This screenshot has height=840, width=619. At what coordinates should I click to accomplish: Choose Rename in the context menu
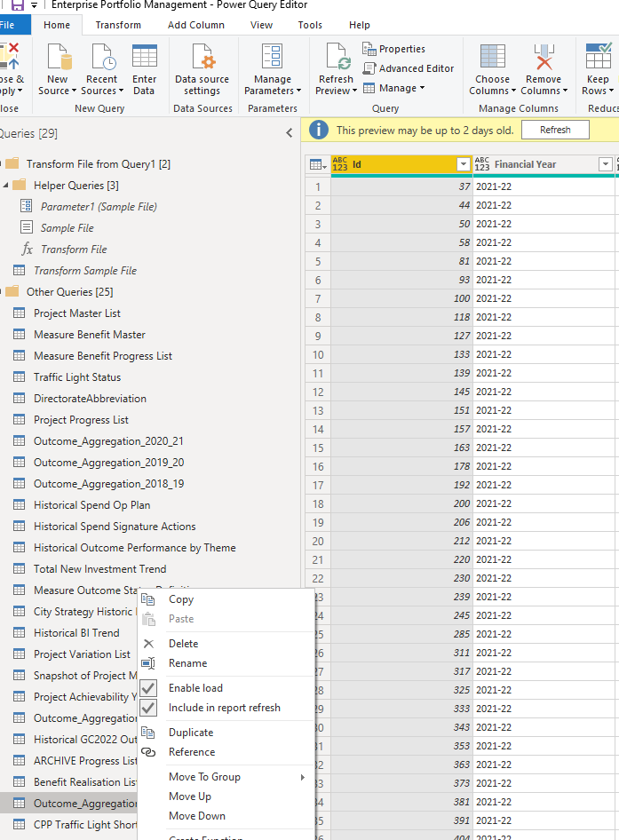pos(187,663)
